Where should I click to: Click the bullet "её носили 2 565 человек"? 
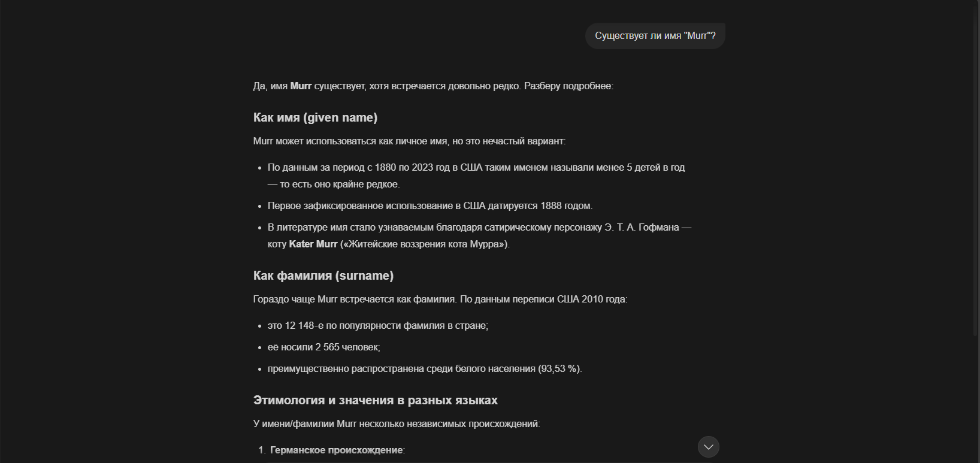[x=323, y=347]
